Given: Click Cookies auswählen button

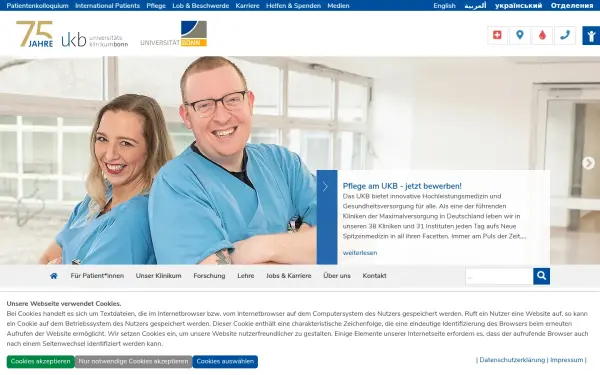Looking at the screenshot, I should click(225, 362).
